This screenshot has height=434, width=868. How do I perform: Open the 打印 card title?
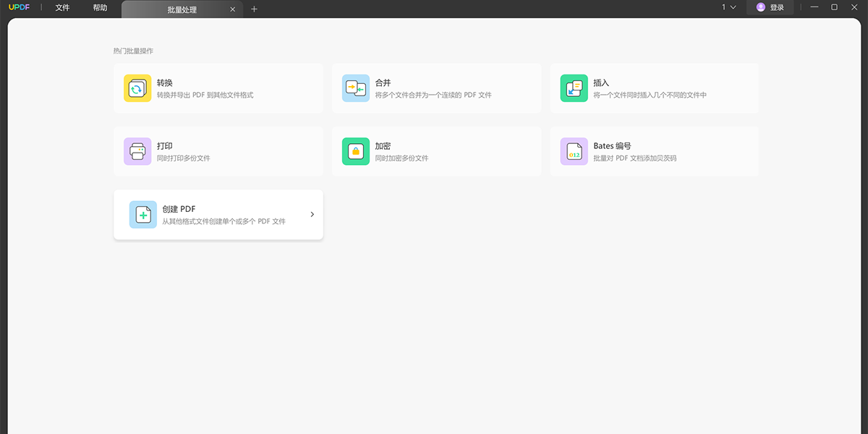pos(165,146)
